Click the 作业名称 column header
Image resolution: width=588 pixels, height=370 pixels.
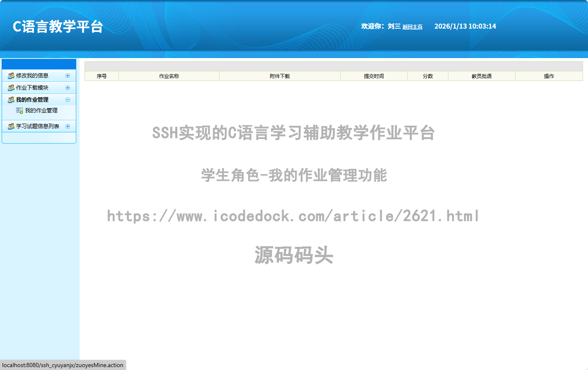[169, 76]
